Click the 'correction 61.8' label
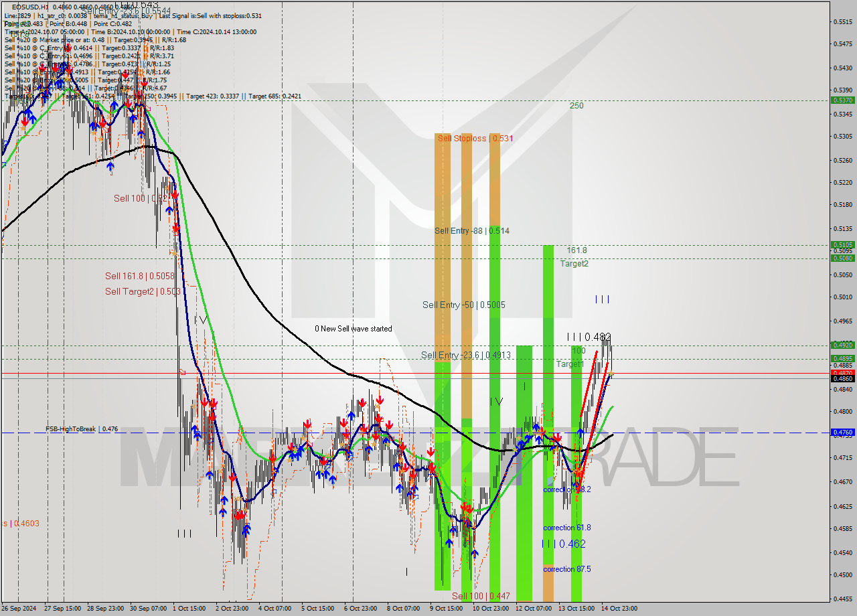 point(567,528)
